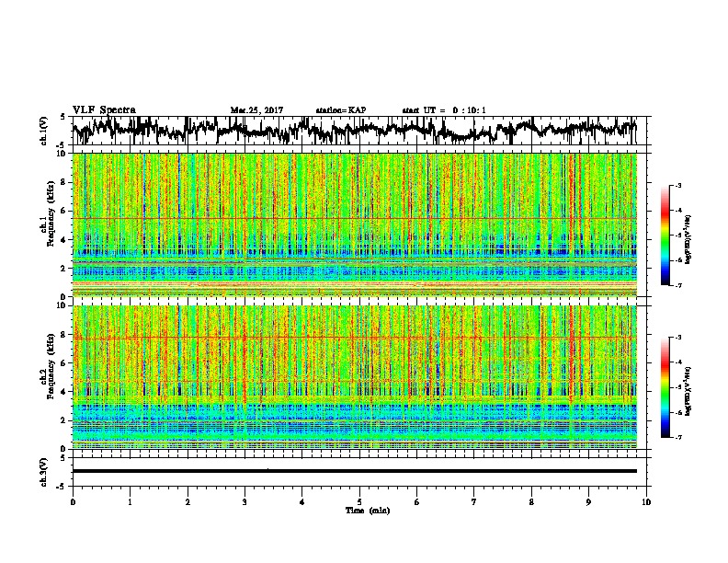This screenshot has height=563, width=728.
Task: Click time-axis tick label "7"
Action: click(x=474, y=502)
